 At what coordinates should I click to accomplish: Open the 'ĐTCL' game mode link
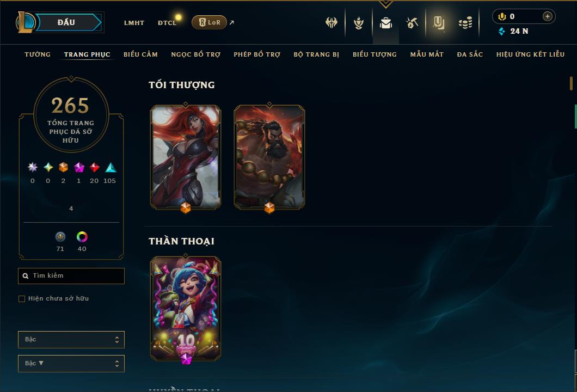point(167,23)
